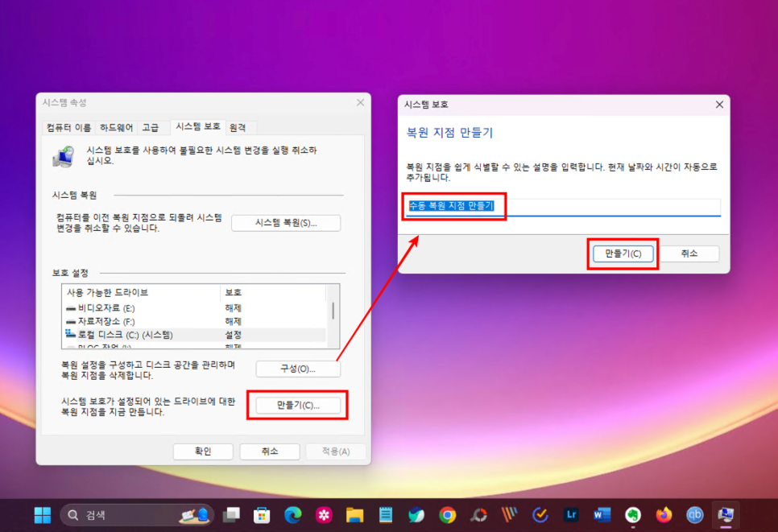Launch Firefox from the taskbar
778x532 pixels.
pos(664,515)
